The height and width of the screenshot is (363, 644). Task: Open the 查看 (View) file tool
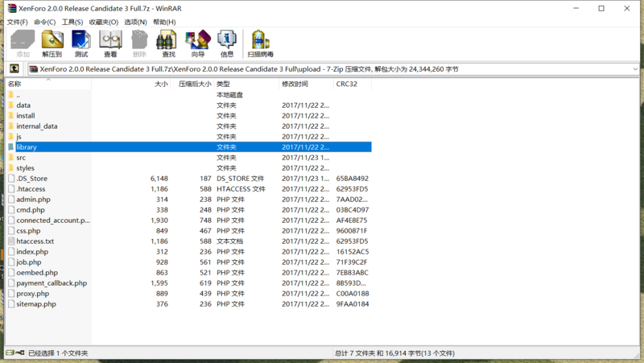[x=110, y=43]
